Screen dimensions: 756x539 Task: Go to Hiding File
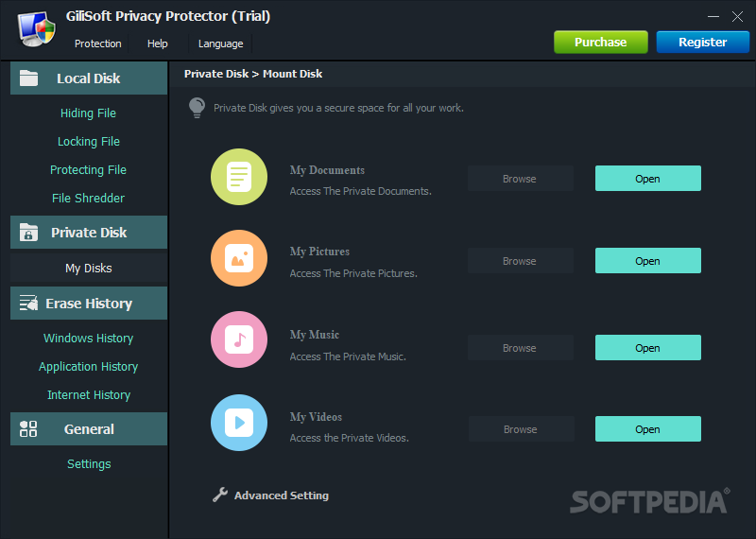[x=88, y=113]
